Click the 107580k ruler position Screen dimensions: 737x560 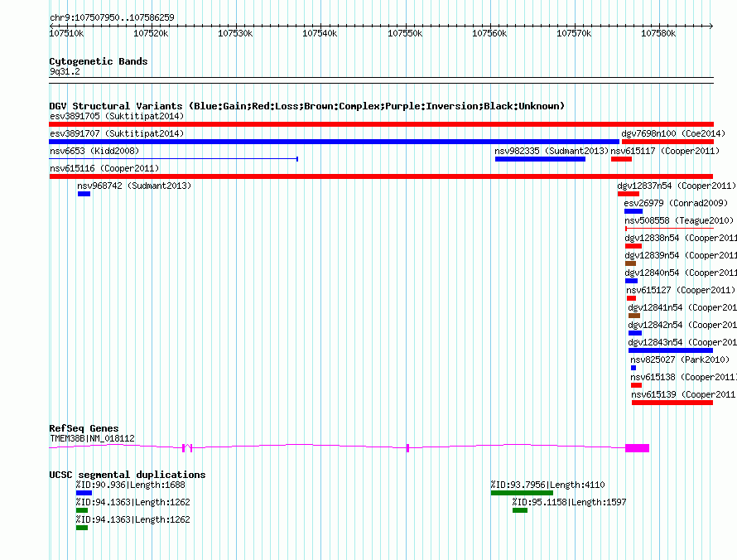[x=658, y=33]
